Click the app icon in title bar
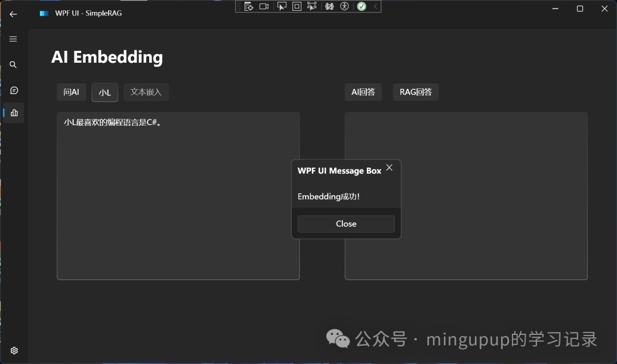The height and width of the screenshot is (364, 617). click(43, 13)
